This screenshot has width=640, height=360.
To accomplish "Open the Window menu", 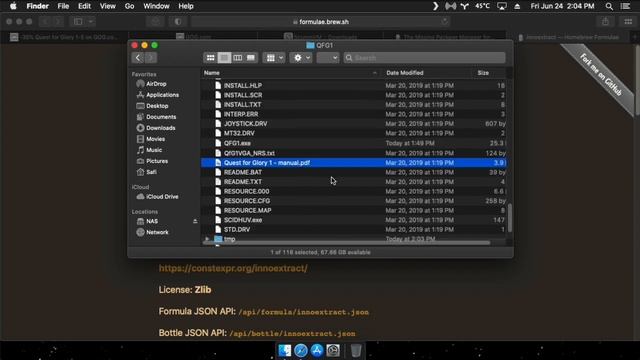I will 156,6.
